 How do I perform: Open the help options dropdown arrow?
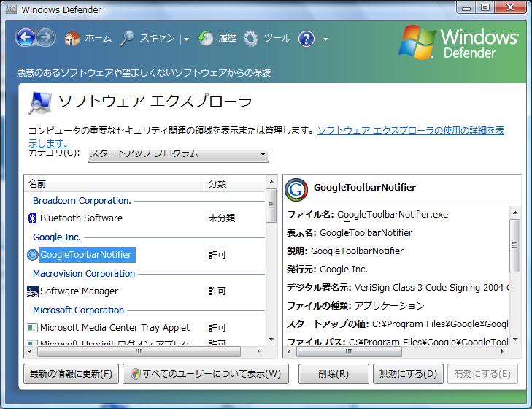pos(325,39)
